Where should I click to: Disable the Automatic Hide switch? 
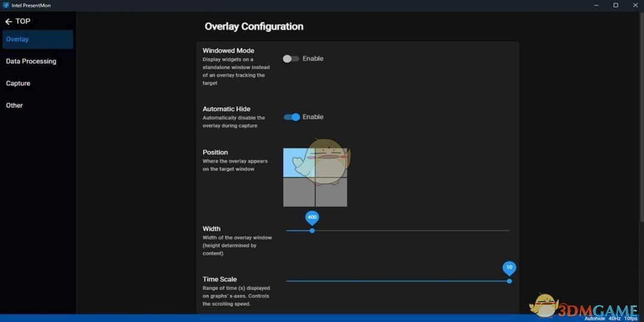point(292,117)
